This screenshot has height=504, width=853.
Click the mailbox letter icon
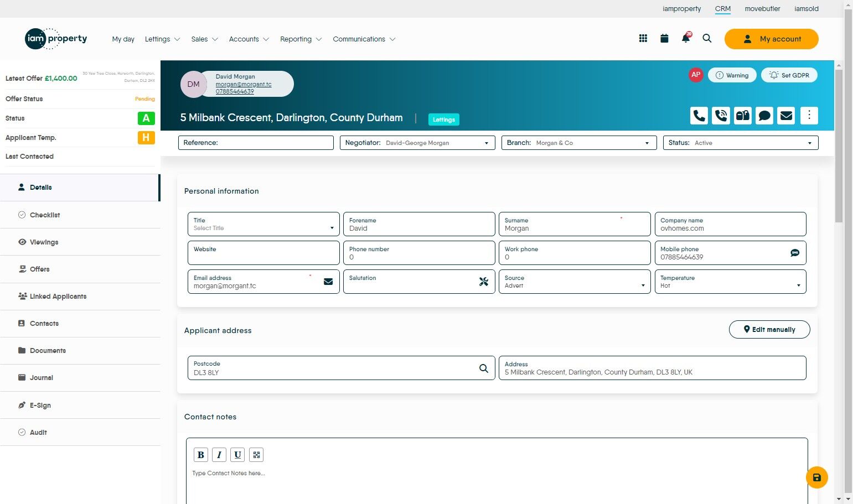(x=742, y=116)
